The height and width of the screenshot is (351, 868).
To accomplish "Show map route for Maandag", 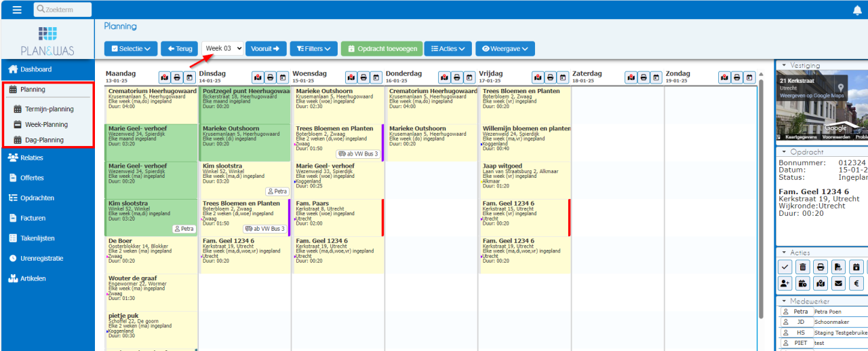I will 165,77.
